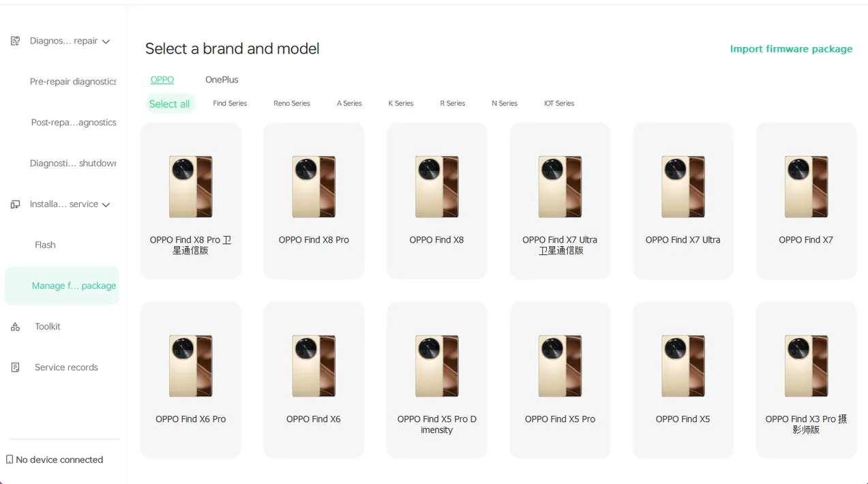This screenshot has width=868, height=484.
Task: Switch to the OnePlus brand tab
Action: pyautogui.click(x=222, y=80)
